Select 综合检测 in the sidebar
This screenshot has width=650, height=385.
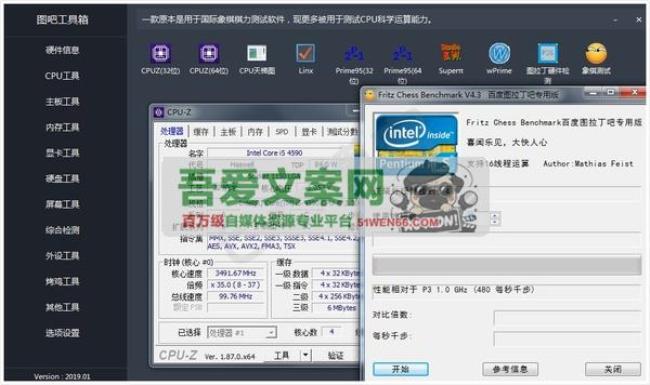pyautogui.click(x=62, y=230)
